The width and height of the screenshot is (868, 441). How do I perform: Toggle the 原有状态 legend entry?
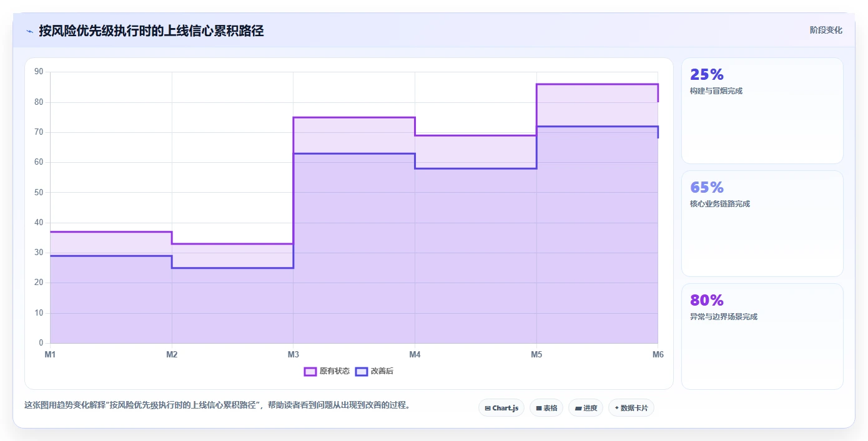(x=327, y=371)
